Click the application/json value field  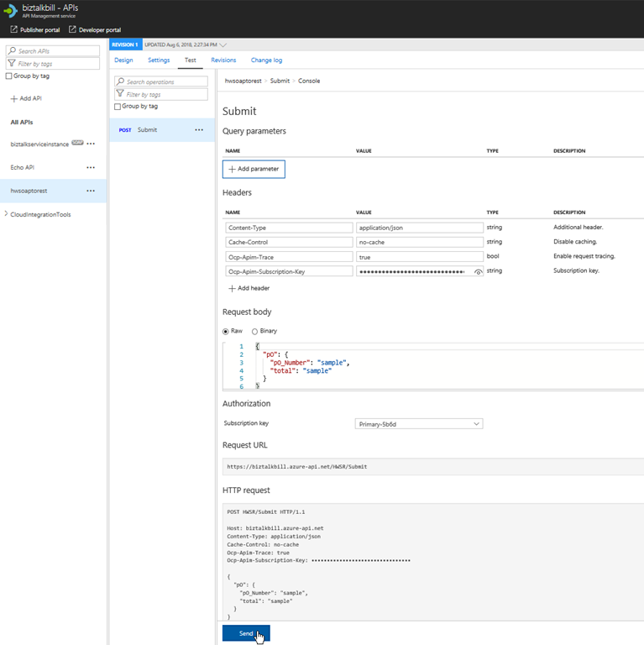pos(420,228)
